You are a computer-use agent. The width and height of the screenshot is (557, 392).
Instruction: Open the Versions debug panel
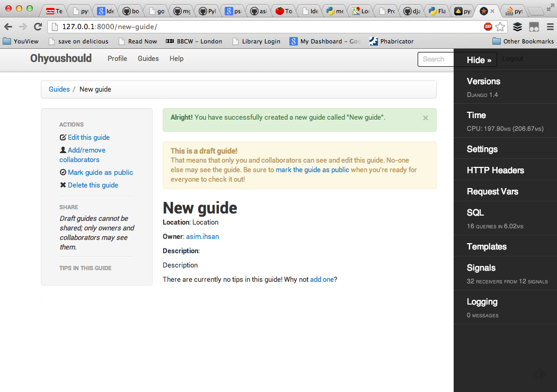click(505, 87)
